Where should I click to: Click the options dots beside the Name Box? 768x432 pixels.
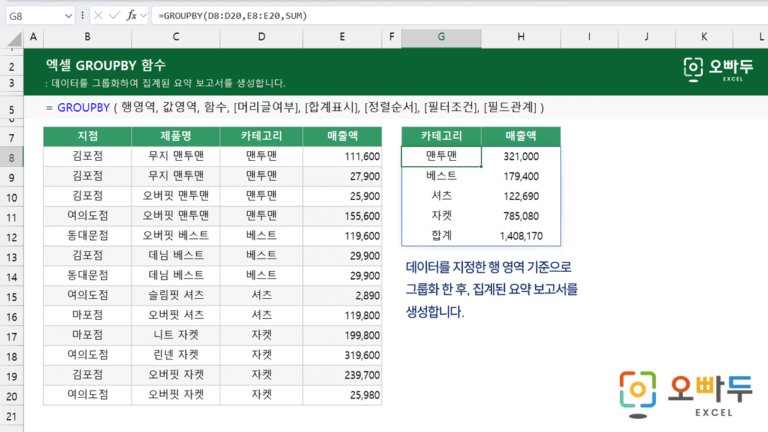pyautogui.click(x=82, y=16)
